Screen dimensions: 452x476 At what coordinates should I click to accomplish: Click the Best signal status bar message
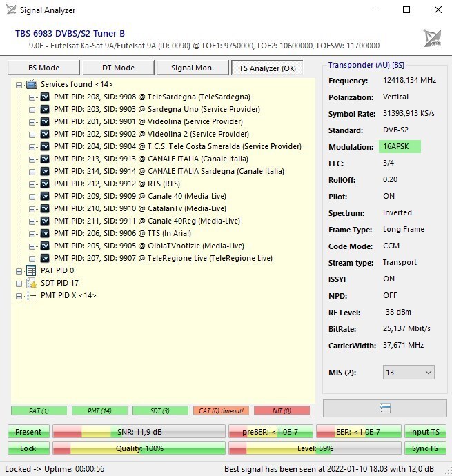[x=329, y=469]
